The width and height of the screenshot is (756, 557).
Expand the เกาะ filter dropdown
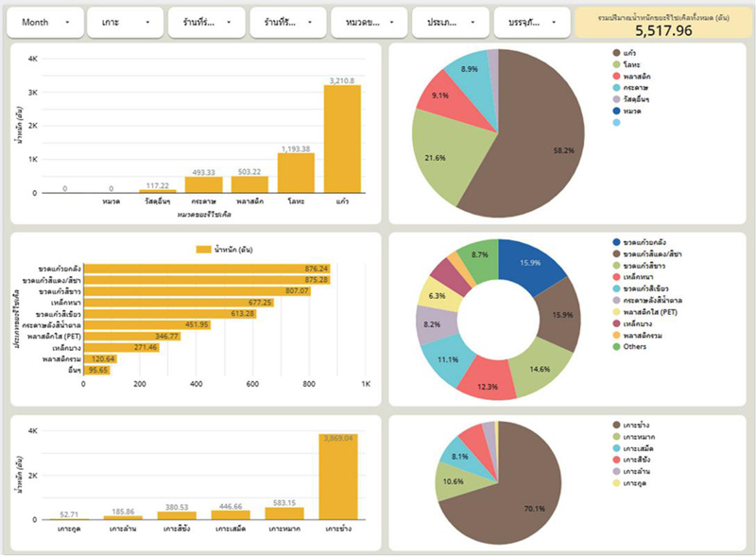124,22
